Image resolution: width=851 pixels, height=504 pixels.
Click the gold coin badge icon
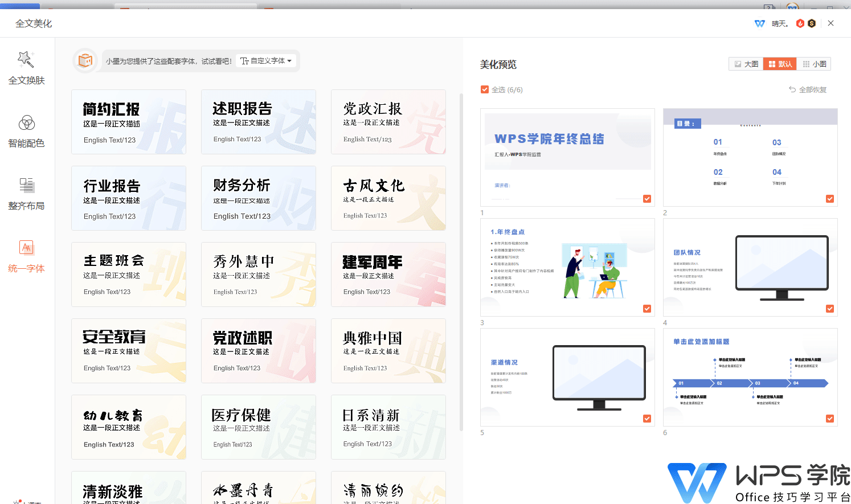(812, 23)
